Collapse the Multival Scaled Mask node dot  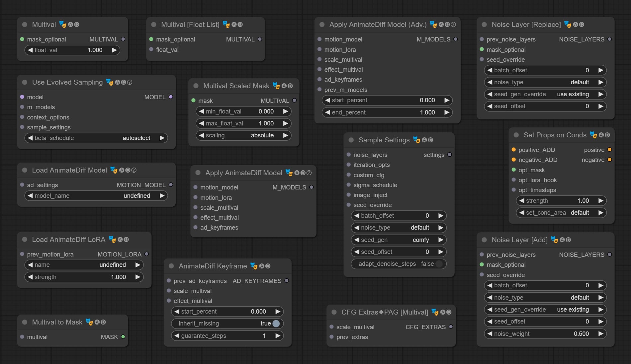point(196,86)
